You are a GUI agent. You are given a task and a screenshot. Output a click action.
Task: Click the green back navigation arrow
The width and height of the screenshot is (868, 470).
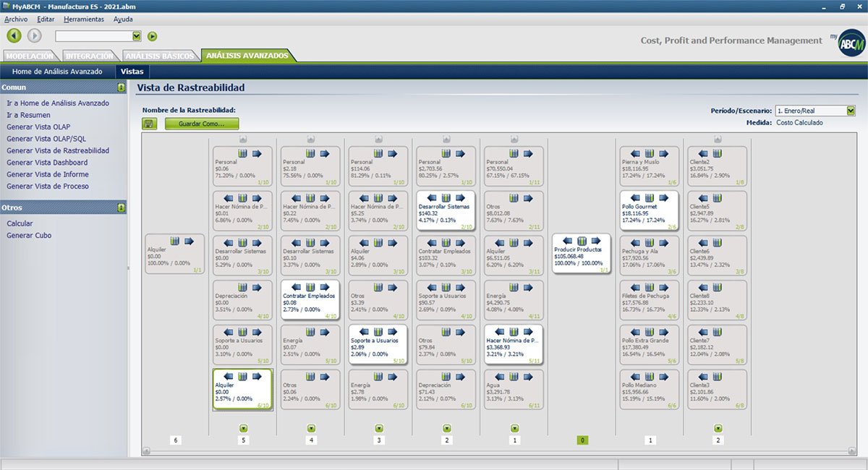[x=14, y=35]
